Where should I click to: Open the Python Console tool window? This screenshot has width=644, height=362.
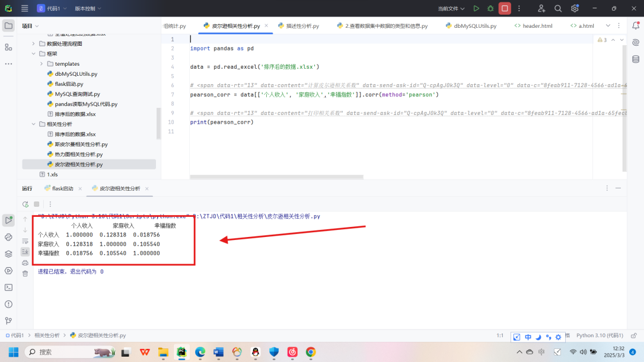(8, 237)
